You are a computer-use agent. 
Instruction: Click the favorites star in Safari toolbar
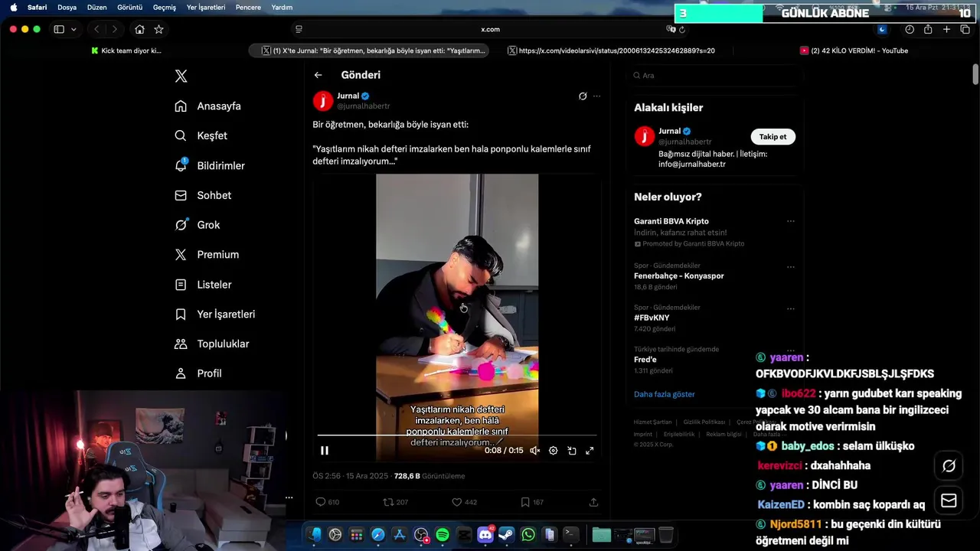click(x=158, y=29)
